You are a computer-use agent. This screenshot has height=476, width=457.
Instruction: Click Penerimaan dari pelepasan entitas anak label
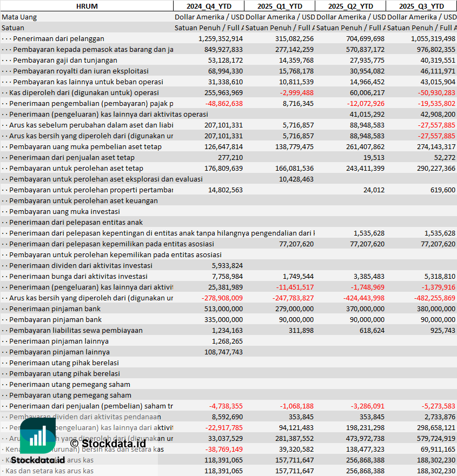[x=76, y=223]
